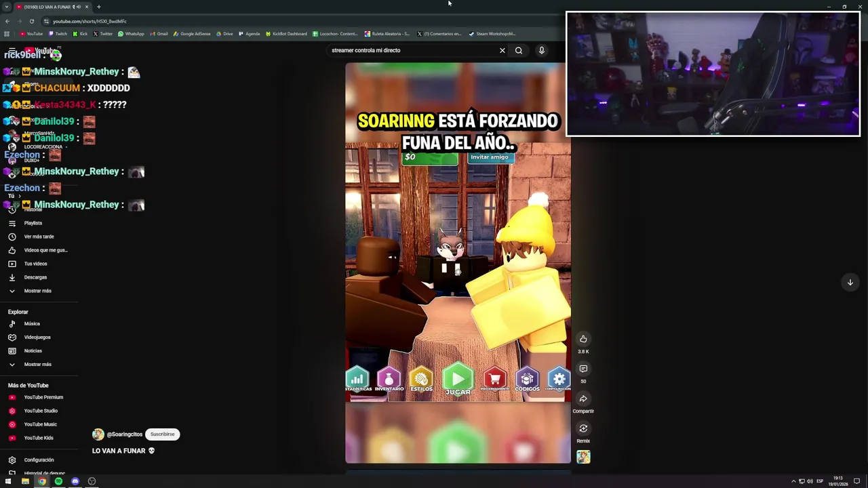Viewport: 868px width, 488px height.
Task: Open Videojuegos in Explorar section
Action: [39, 338]
